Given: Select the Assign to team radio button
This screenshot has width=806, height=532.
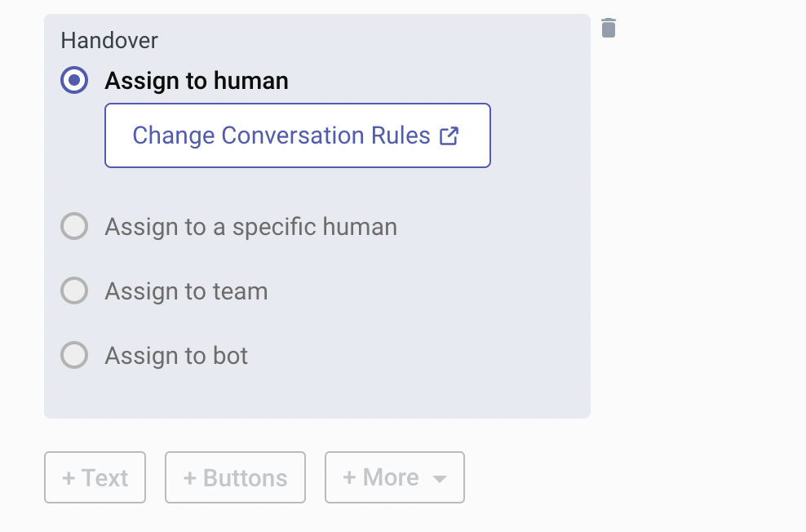Looking at the screenshot, I should [x=74, y=290].
